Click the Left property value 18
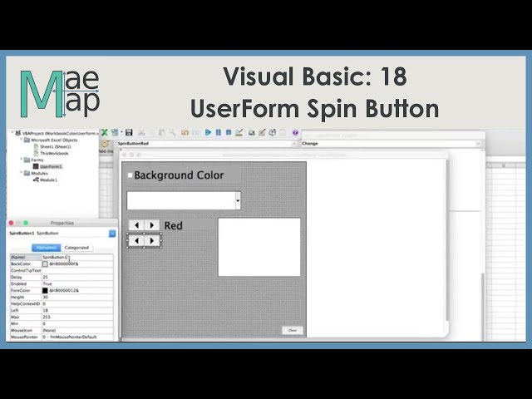This screenshot has width=532, height=399. [x=77, y=310]
